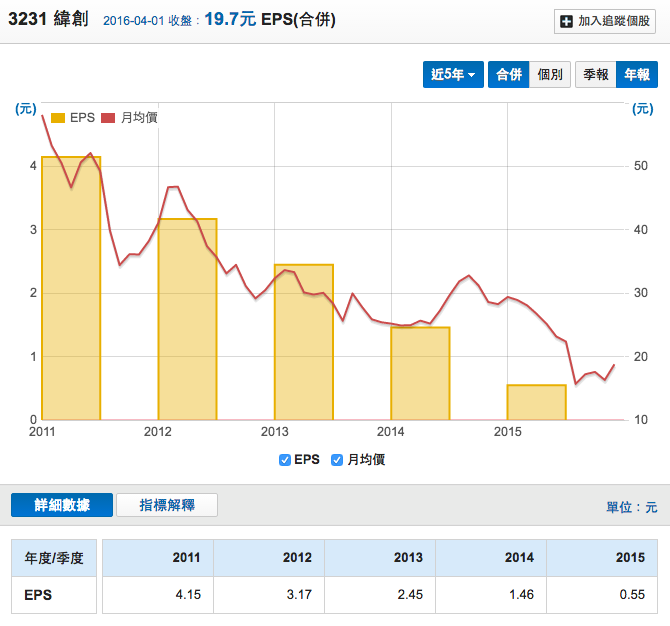Click the 2011 EPS bar in chart
The width and height of the screenshot is (670, 626).
pos(71,290)
